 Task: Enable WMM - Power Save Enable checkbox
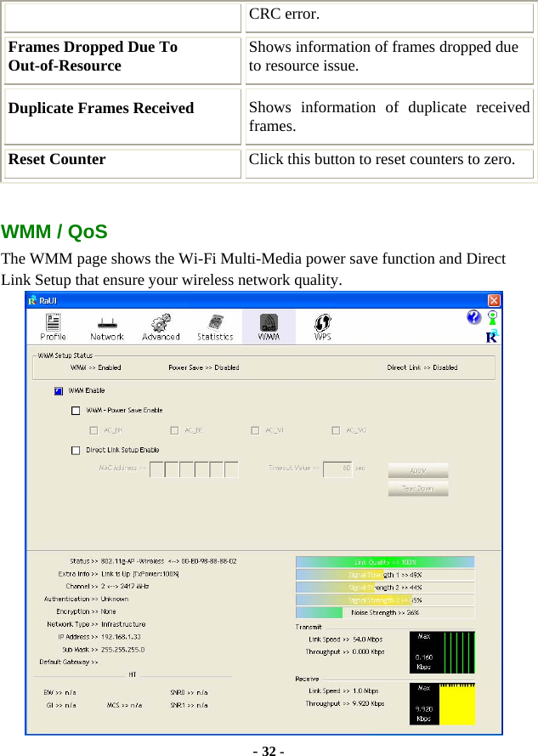point(76,411)
